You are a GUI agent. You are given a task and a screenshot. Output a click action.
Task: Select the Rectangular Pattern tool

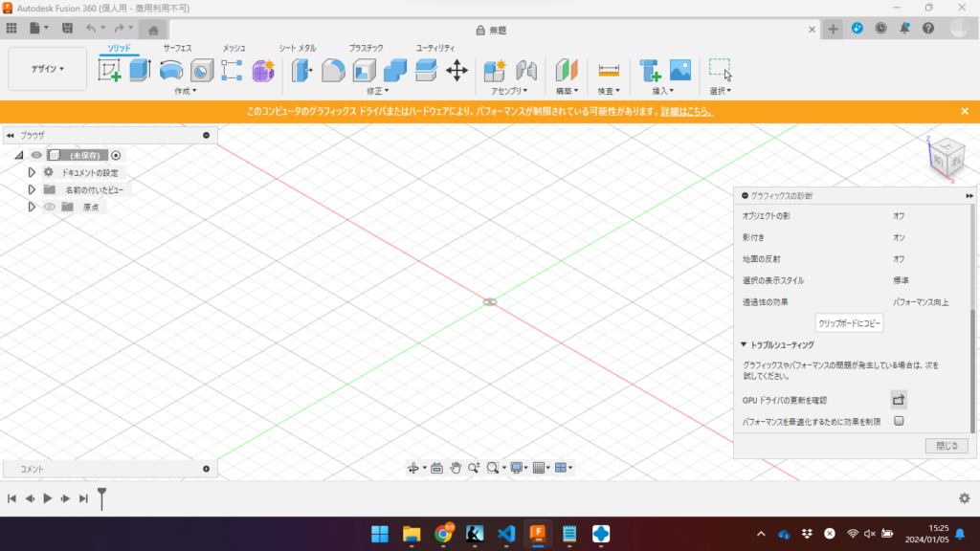point(232,70)
